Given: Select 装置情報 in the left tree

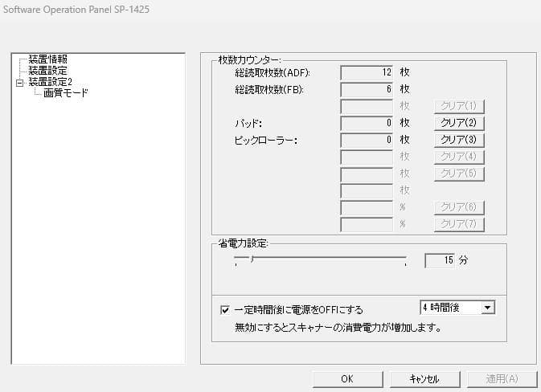Looking at the screenshot, I should click(47, 59).
